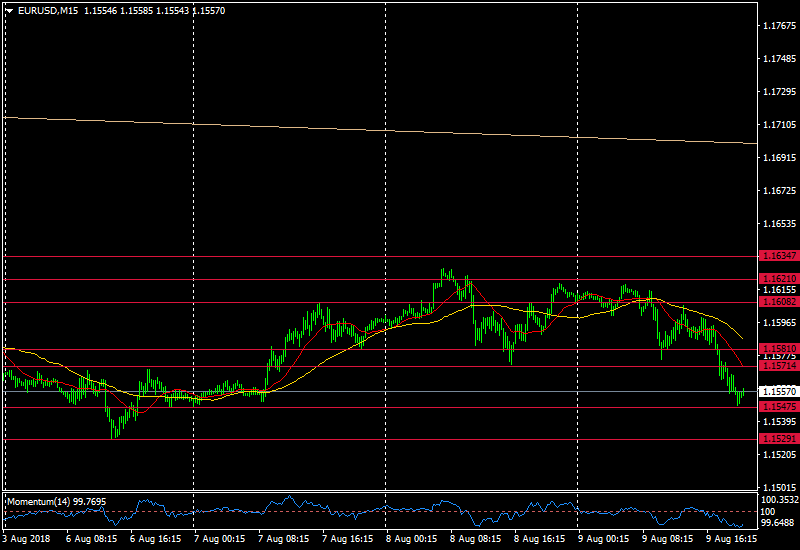Click the 1.15291 red price label

778,439
